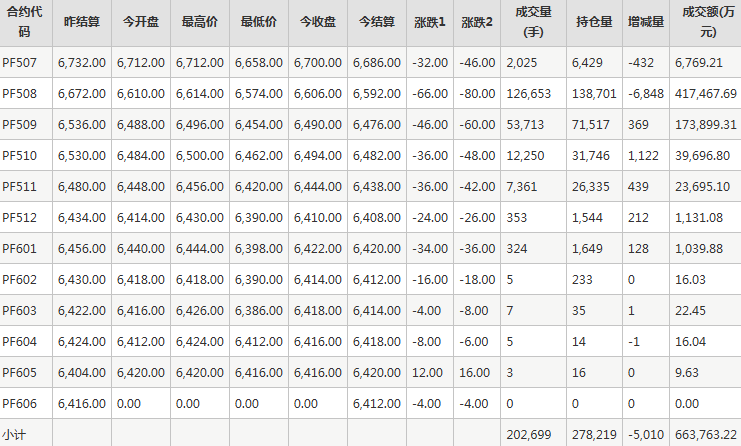Click PF510 highest price 6,500.00

pyautogui.click(x=200, y=155)
